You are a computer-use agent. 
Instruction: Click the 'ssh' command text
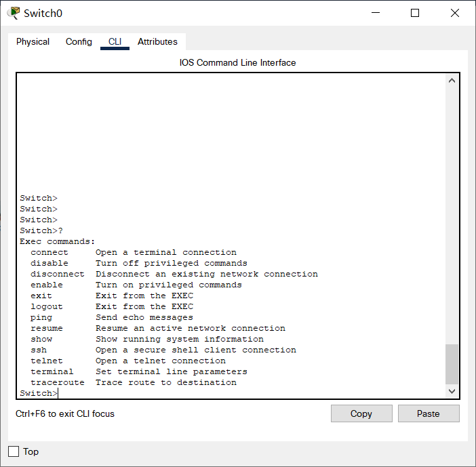[x=39, y=350]
